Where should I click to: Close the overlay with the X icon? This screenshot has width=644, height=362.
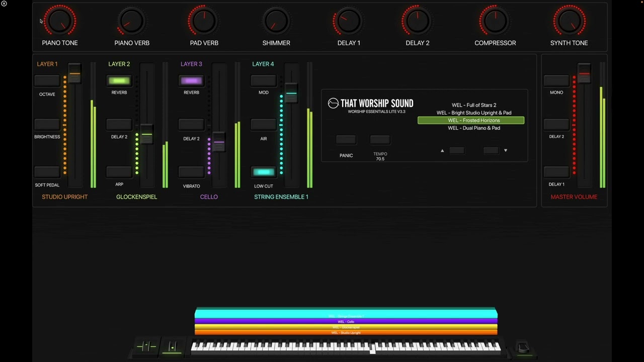click(x=4, y=4)
